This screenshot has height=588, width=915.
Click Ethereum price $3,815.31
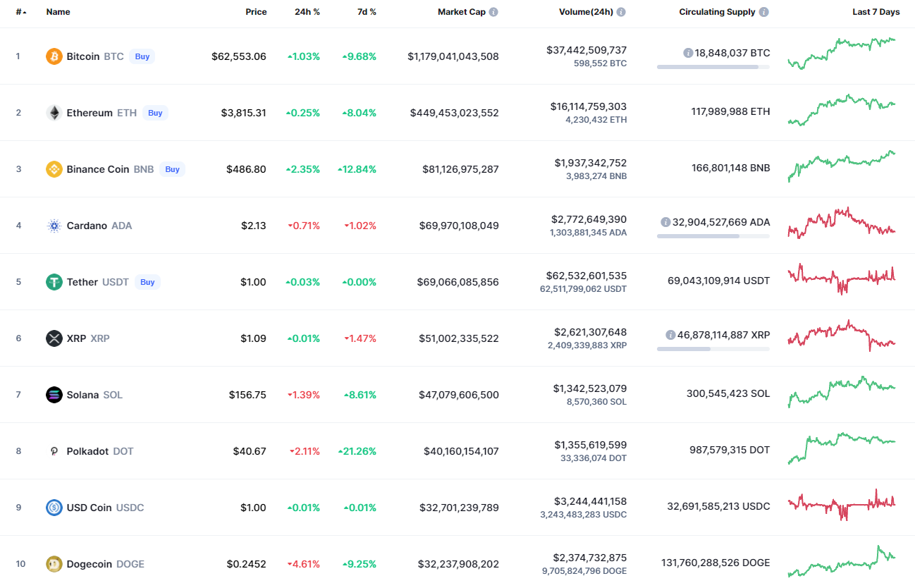tap(244, 113)
